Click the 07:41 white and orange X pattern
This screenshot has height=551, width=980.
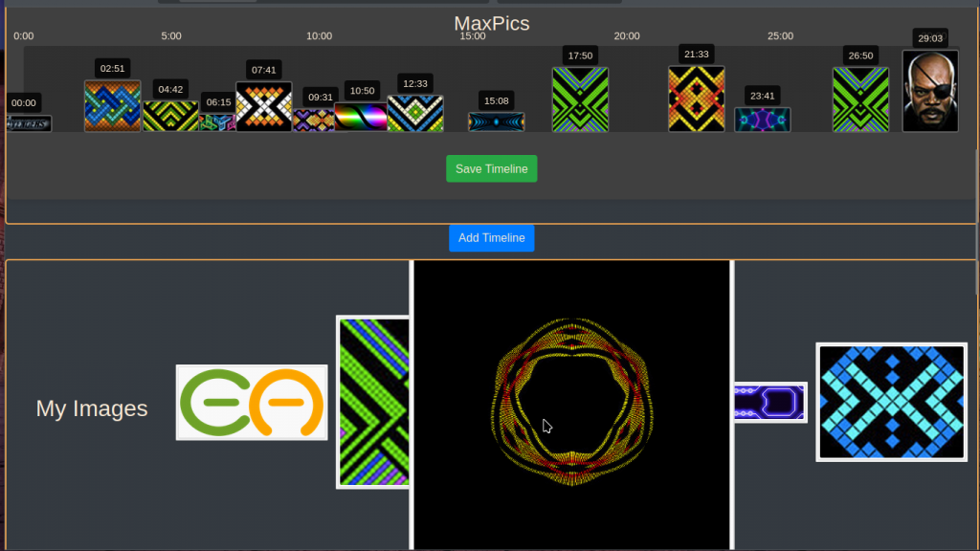(x=264, y=107)
